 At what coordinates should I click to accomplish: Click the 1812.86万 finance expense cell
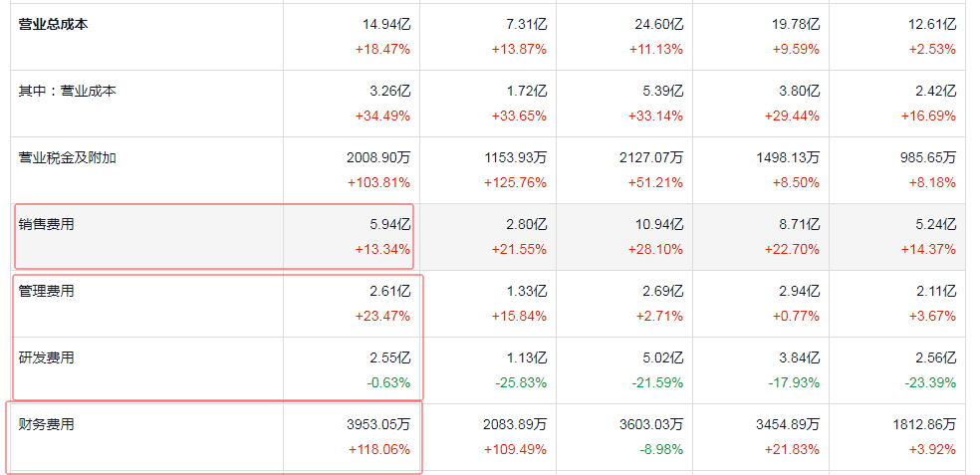[x=924, y=424]
